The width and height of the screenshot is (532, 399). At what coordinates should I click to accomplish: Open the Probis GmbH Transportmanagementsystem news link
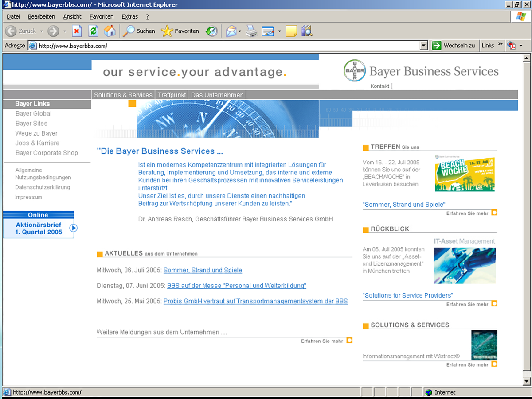[x=255, y=301]
